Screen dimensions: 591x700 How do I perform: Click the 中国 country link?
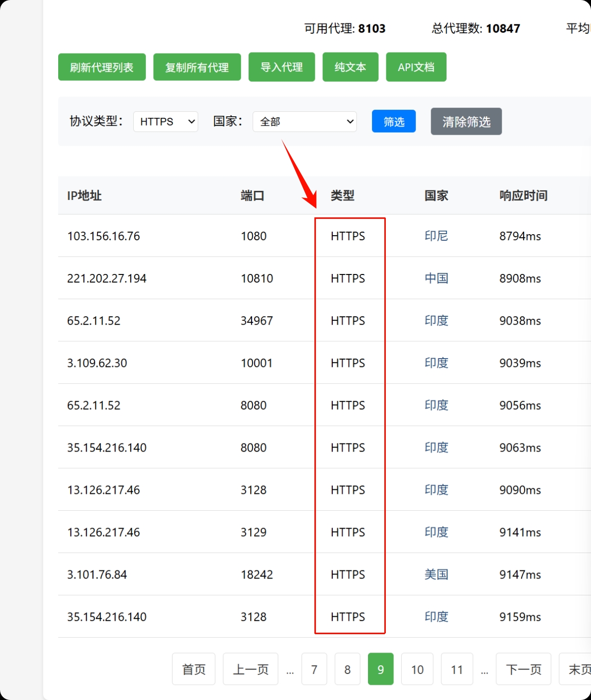pos(436,278)
